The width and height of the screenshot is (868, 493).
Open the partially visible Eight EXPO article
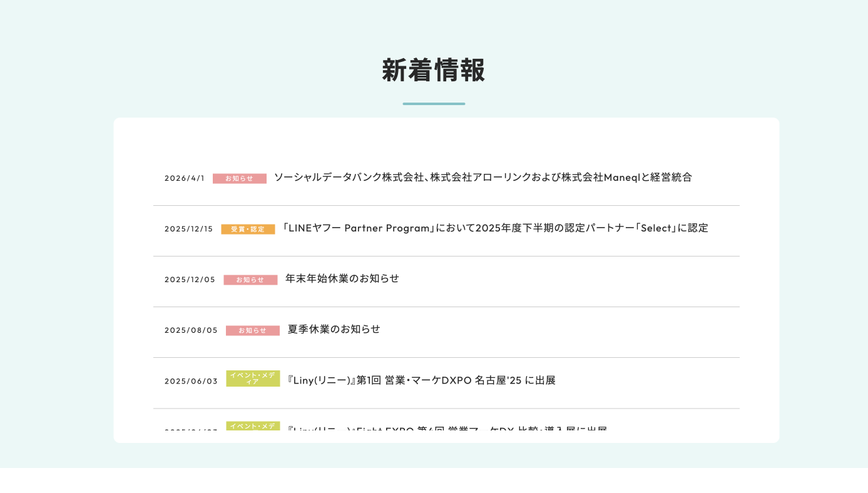[447, 429]
